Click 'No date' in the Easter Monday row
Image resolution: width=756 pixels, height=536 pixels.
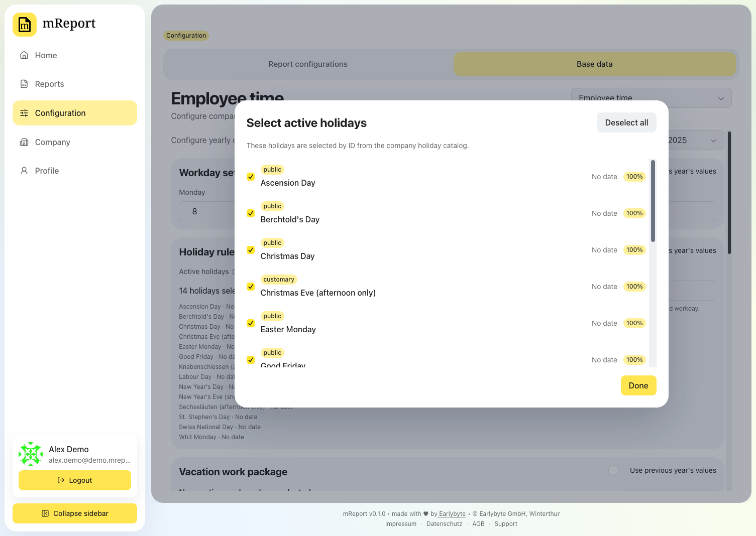click(x=604, y=323)
